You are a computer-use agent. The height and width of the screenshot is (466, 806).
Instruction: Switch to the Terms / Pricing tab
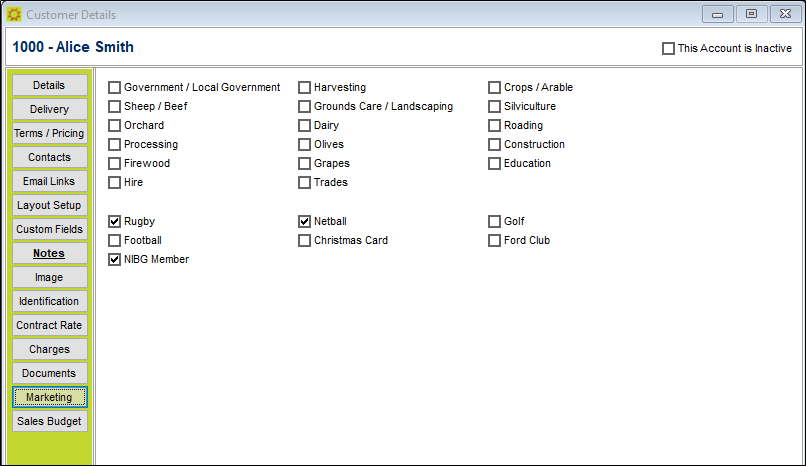coord(49,133)
